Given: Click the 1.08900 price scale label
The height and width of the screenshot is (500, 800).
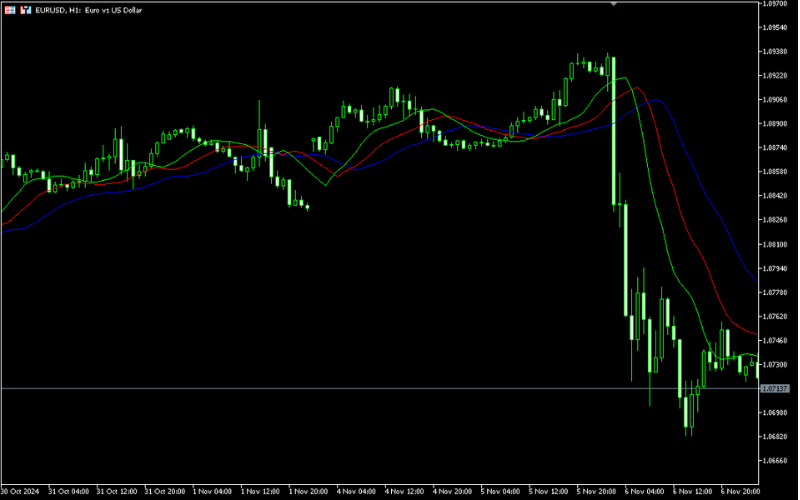Looking at the screenshot, I should pos(774,123).
